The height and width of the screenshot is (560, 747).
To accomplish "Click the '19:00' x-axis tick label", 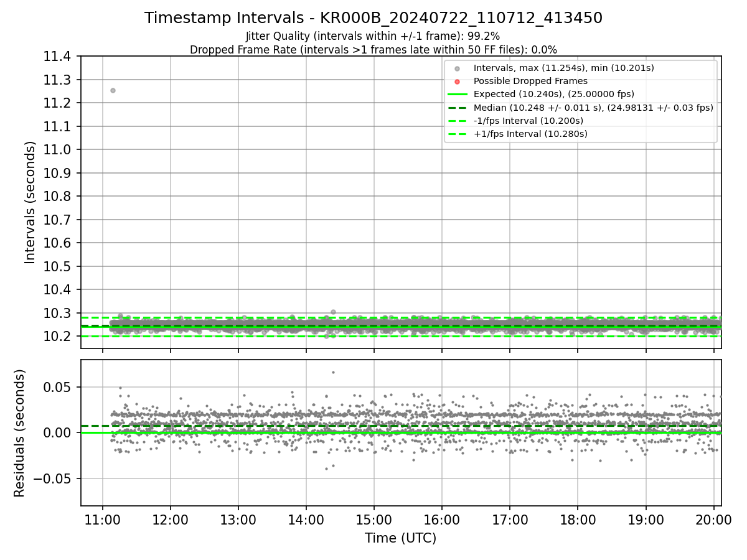I will (646, 520).
